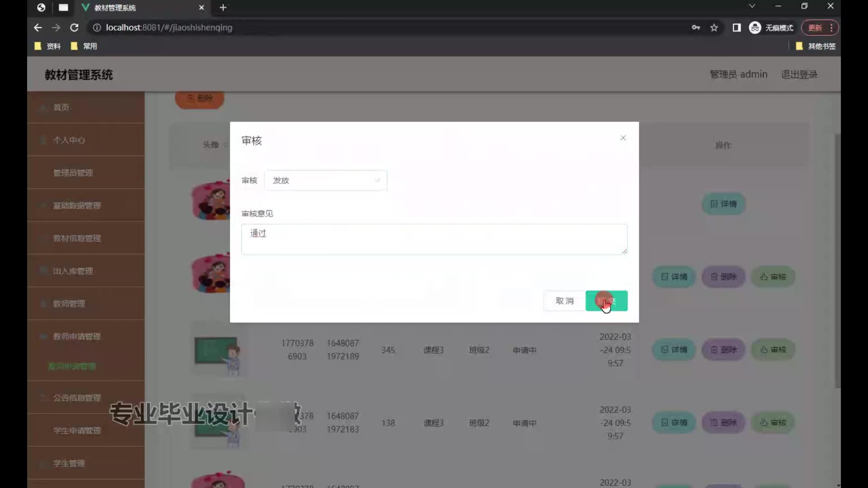Go forward with the browser forward arrow
Screen dimensions: 868x488
[x=56, y=28]
